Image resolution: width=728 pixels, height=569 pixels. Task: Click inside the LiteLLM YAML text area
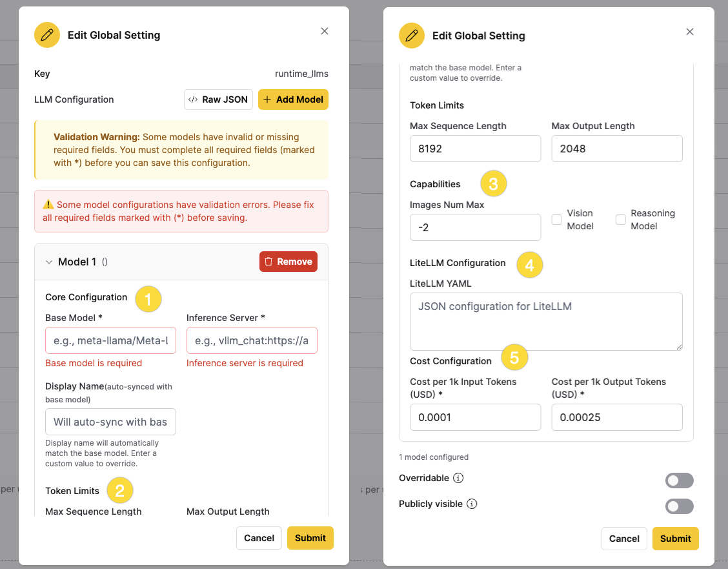546,322
